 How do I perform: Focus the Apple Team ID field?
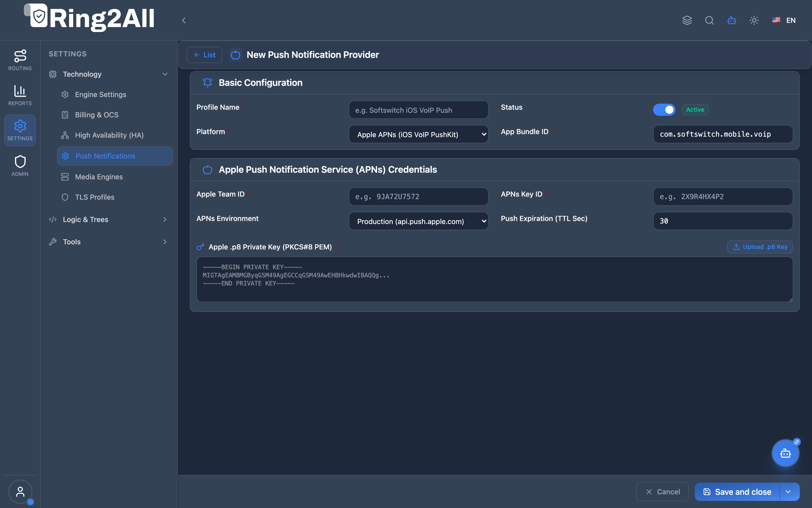[418, 197]
